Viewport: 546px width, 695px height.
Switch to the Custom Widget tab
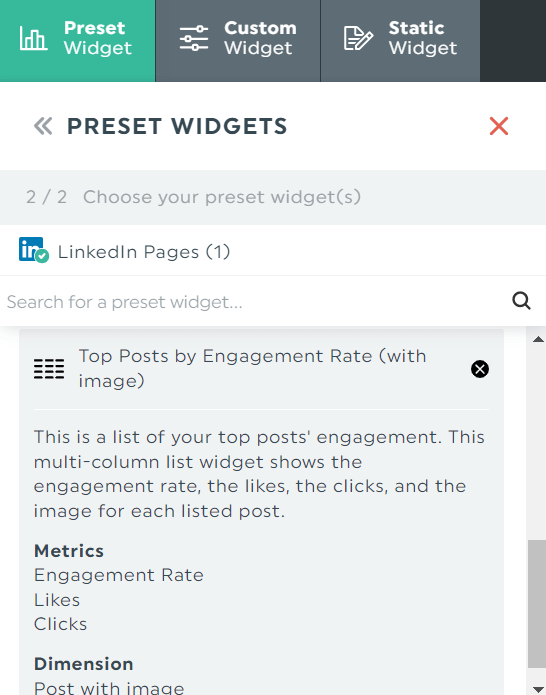(238, 41)
